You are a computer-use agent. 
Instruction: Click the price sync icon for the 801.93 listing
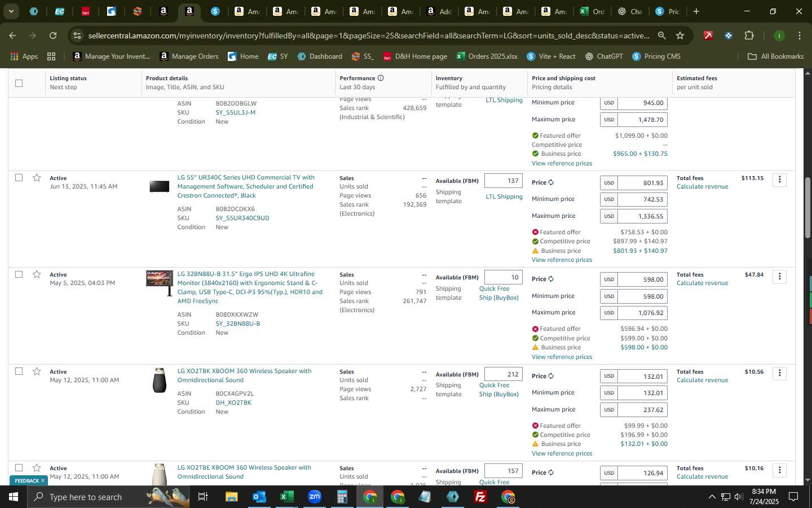click(x=551, y=182)
